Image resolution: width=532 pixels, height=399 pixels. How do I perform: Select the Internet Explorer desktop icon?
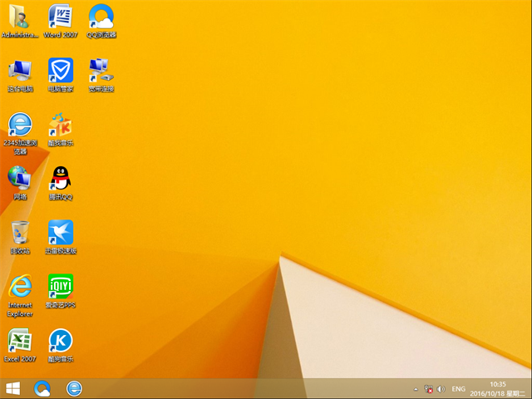tap(19, 287)
